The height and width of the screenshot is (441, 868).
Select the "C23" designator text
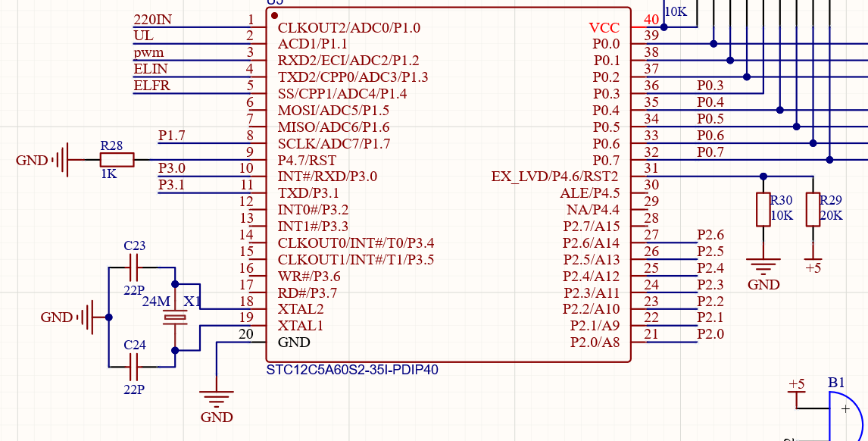pos(135,246)
